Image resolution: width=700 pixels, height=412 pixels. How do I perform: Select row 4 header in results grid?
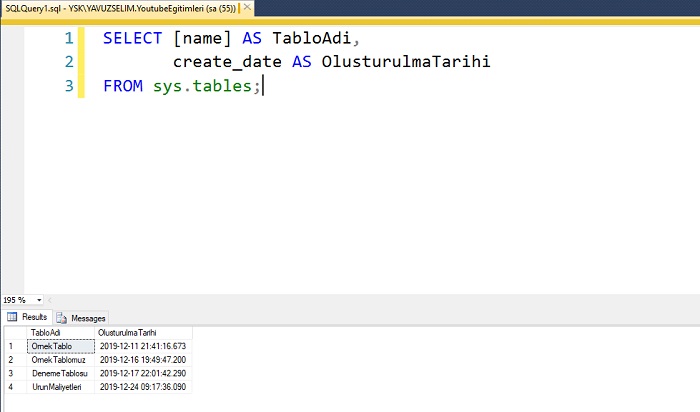pos(16,387)
